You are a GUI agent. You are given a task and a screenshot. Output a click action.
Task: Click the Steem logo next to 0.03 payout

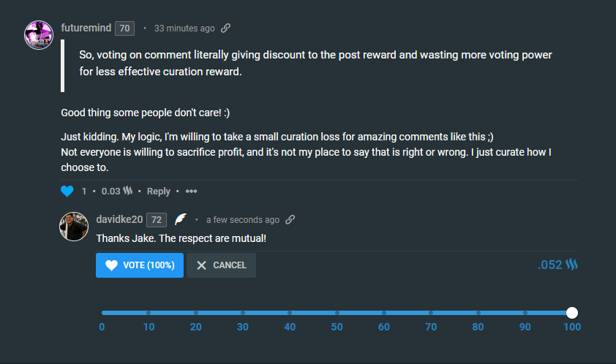click(127, 192)
